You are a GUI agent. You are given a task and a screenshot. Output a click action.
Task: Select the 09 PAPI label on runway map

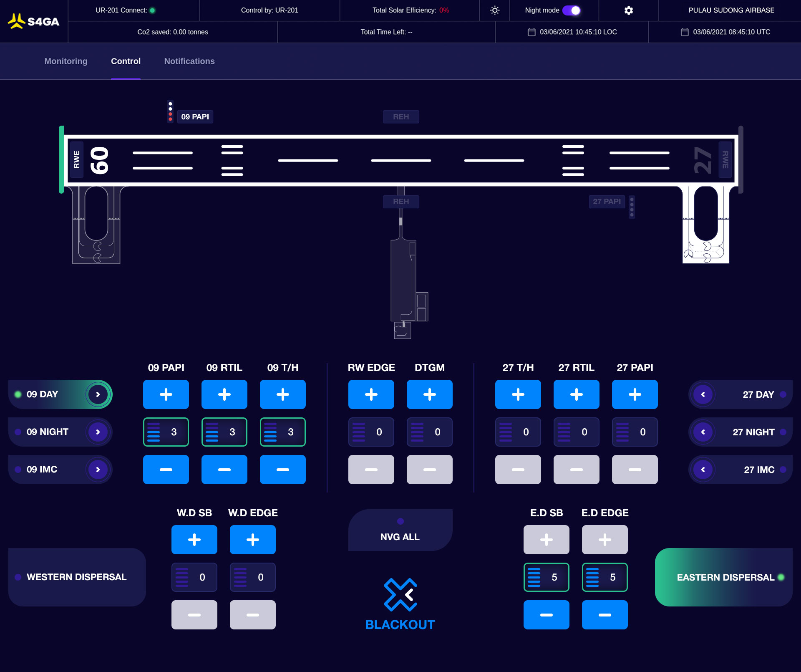[195, 117]
